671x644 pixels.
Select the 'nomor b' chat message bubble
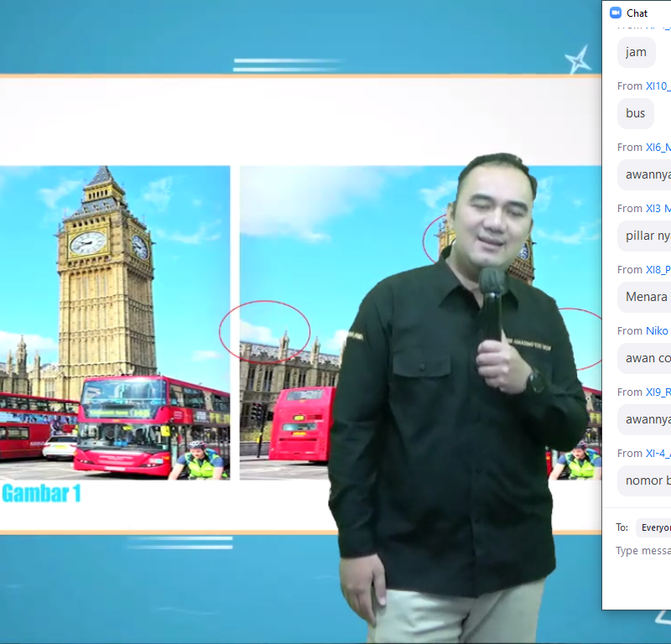(647, 480)
